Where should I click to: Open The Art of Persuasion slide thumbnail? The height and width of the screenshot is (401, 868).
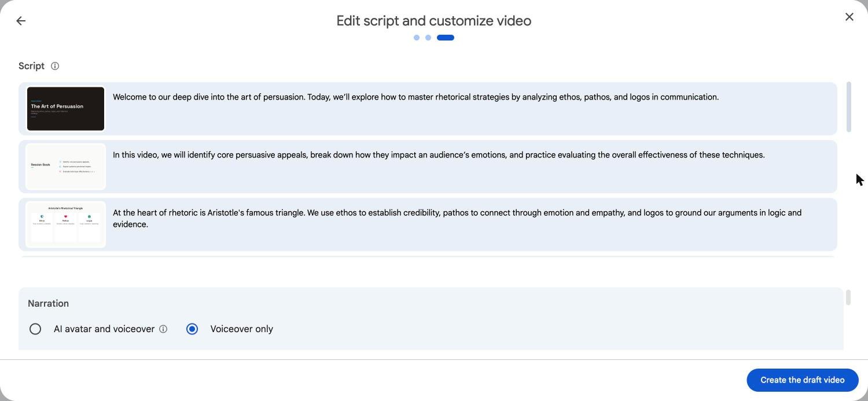[65, 109]
